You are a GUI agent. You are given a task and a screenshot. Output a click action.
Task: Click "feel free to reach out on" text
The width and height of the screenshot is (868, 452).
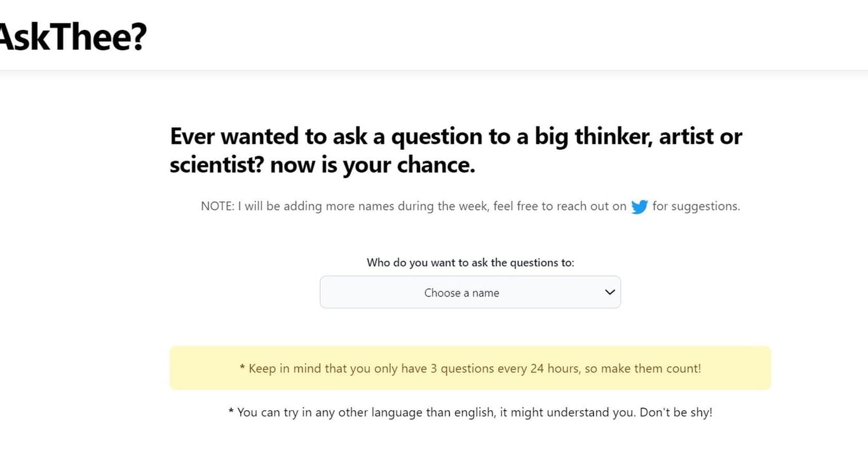pos(560,206)
